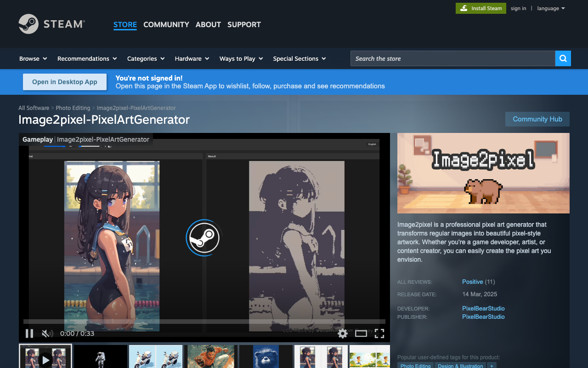The width and height of the screenshot is (588, 368).
Task: Open the Categories dropdown
Action: click(146, 58)
